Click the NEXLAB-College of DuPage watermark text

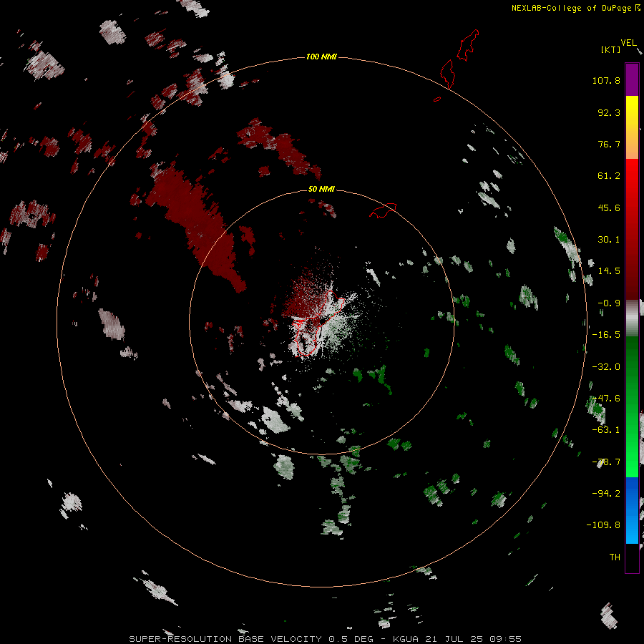[571, 8]
